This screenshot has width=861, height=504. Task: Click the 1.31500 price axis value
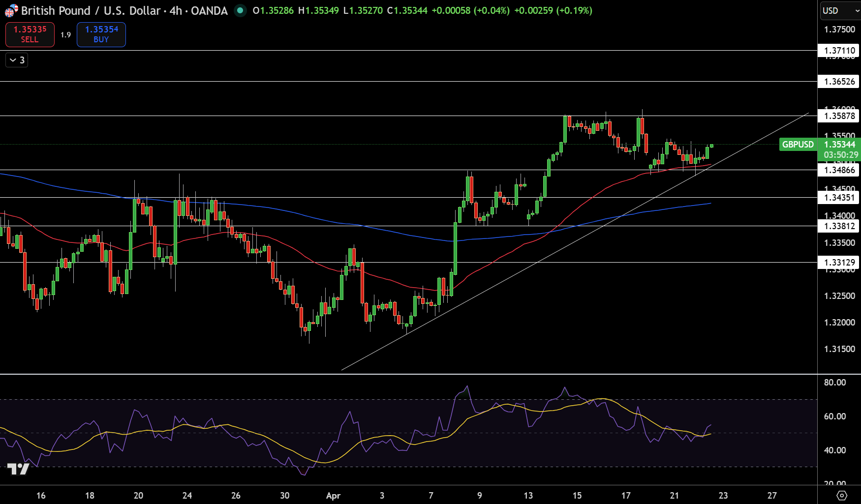coord(839,349)
